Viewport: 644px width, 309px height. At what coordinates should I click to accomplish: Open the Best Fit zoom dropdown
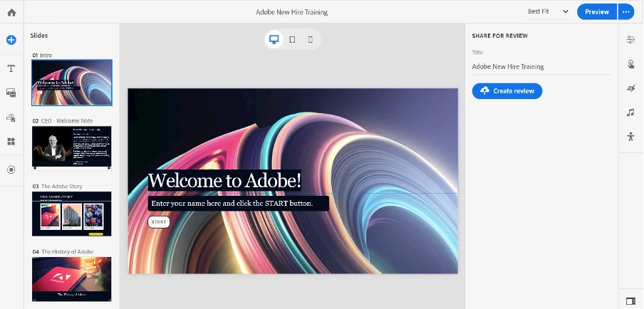[549, 12]
